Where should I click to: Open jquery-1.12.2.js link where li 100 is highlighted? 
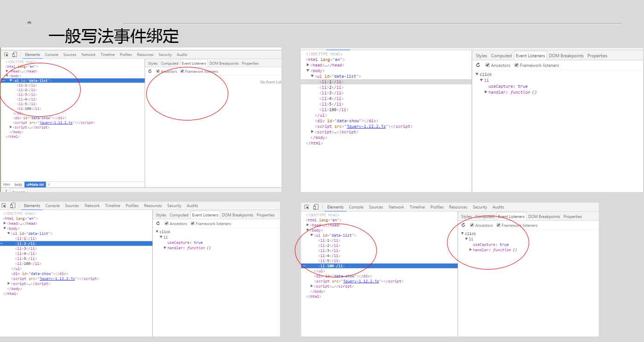tap(361, 281)
